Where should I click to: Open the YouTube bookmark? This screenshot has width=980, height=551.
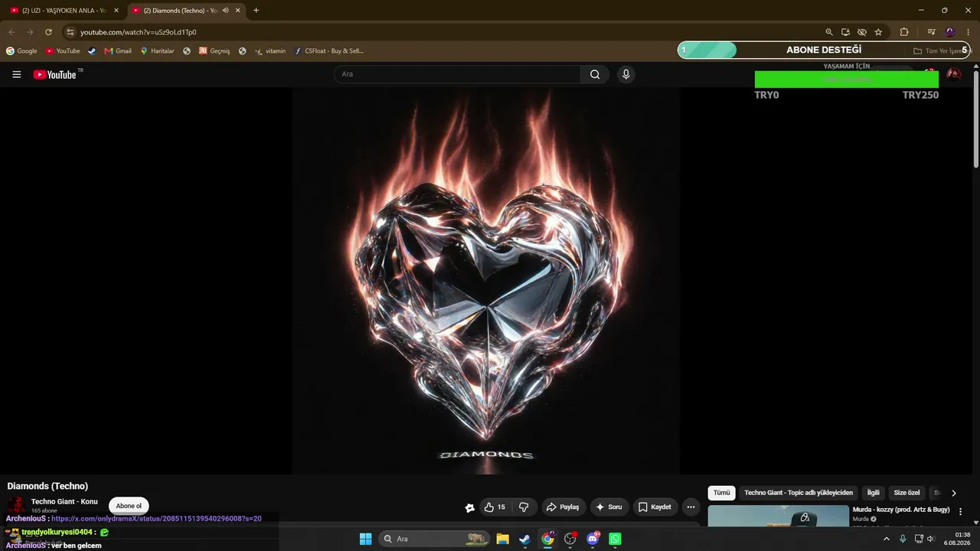tap(63, 51)
